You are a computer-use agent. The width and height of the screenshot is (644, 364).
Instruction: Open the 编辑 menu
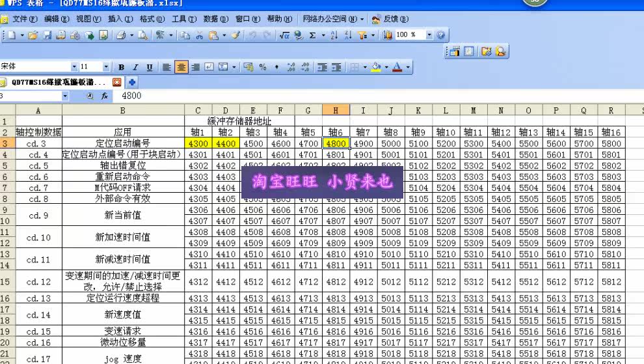pyautogui.click(x=57, y=19)
